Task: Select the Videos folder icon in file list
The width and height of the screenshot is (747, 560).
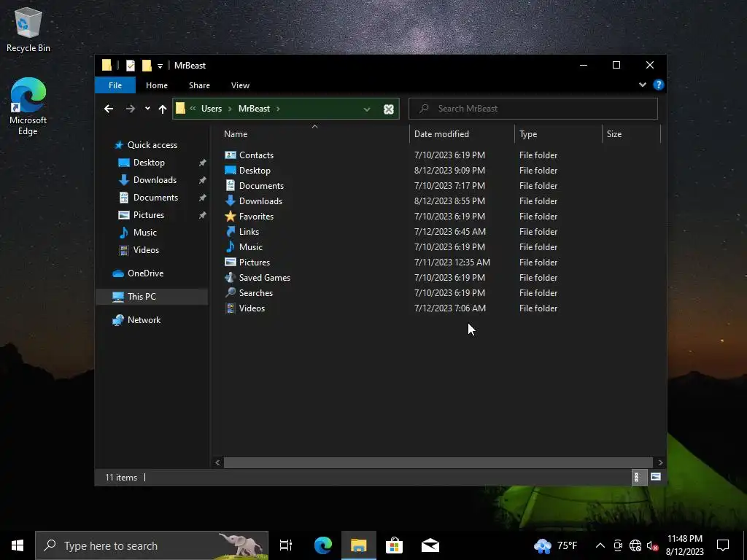Action: (231, 308)
